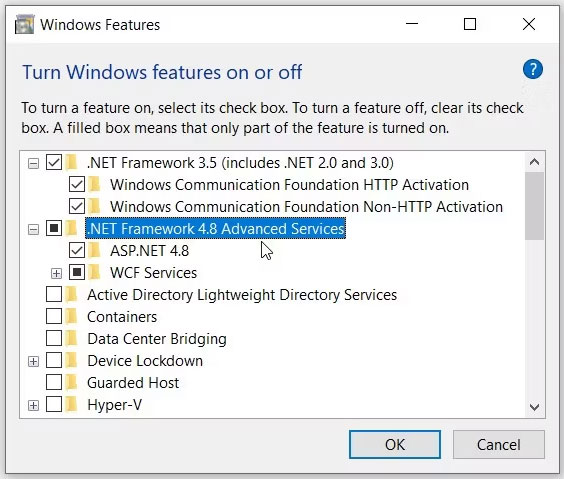Click the scrollbar down arrow

(x=534, y=407)
